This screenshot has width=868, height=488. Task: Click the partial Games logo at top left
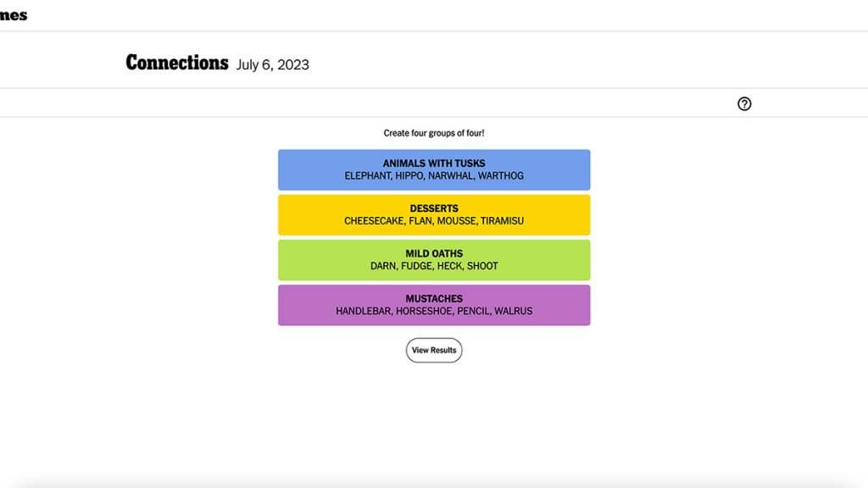[14, 15]
